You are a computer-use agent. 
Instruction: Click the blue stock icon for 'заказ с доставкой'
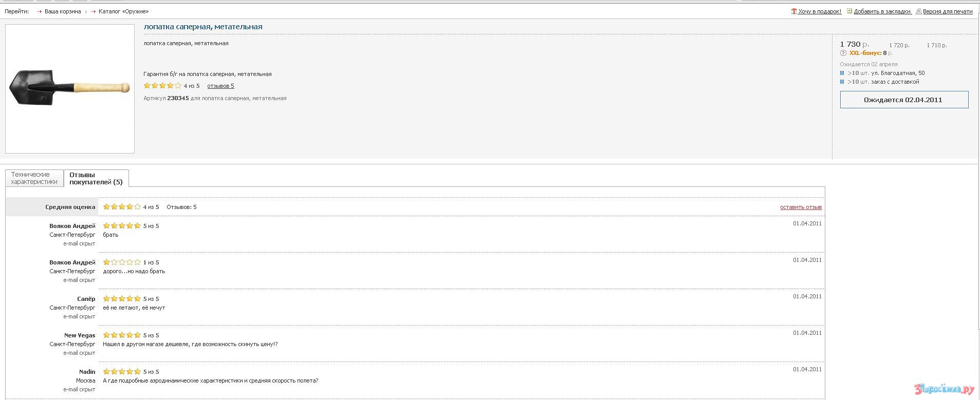[x=842, y=82]
